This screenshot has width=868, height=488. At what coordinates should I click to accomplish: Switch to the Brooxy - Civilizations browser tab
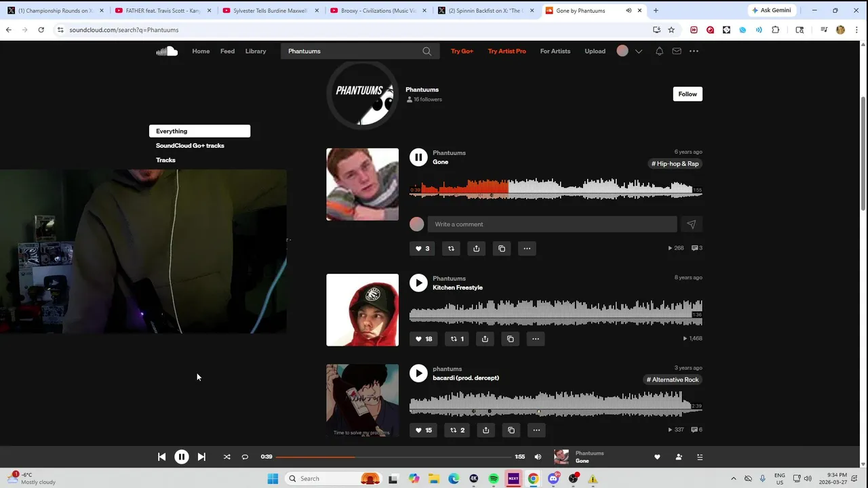[x=378, y=11]
